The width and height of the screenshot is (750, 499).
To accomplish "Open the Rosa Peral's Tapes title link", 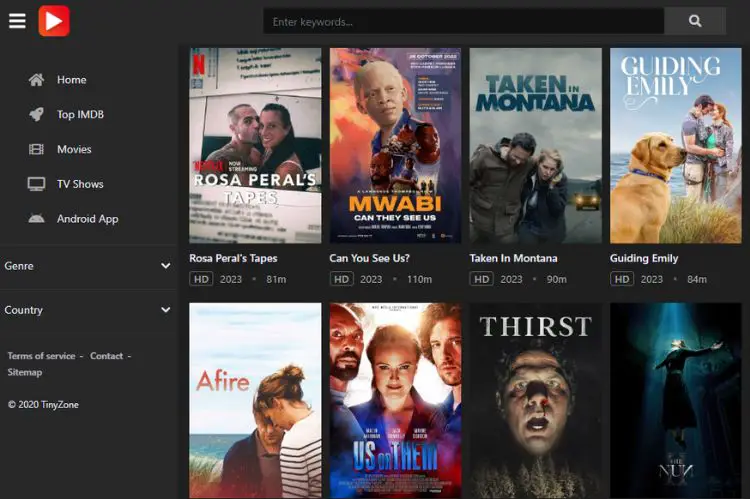I will click(x=233, y=258).
